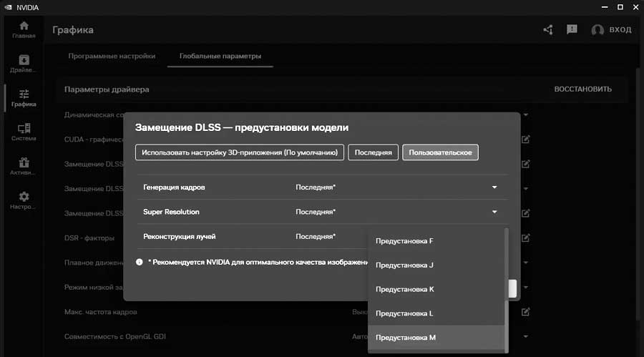
Task: Open the Драйверы sidebar section
Action: (x=24, y=64)
